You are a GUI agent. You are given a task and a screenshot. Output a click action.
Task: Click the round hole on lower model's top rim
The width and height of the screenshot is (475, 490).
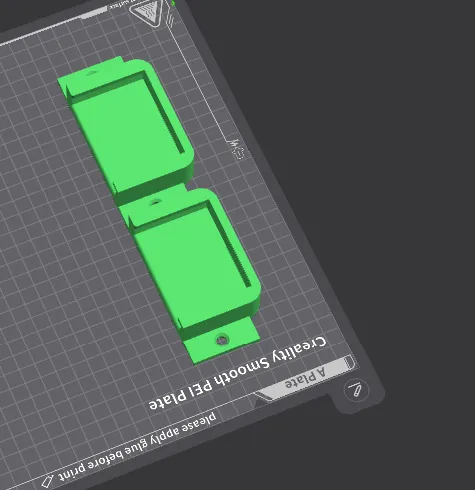pos(155,202)
